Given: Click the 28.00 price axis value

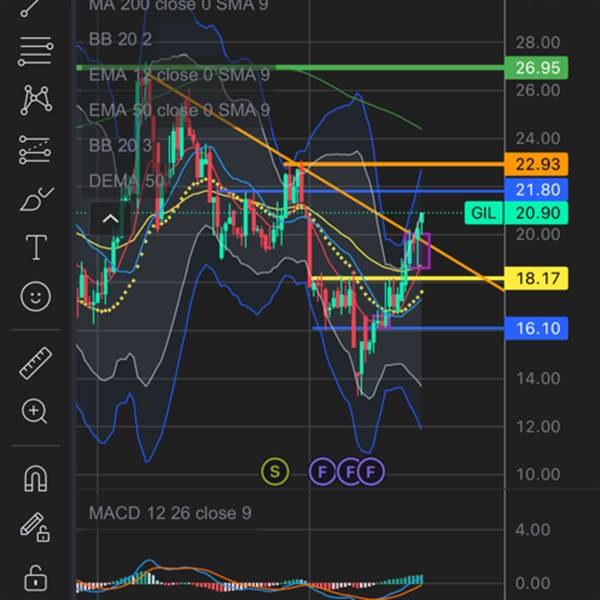Looking at the screenshot, I should (x=538, y=42).
